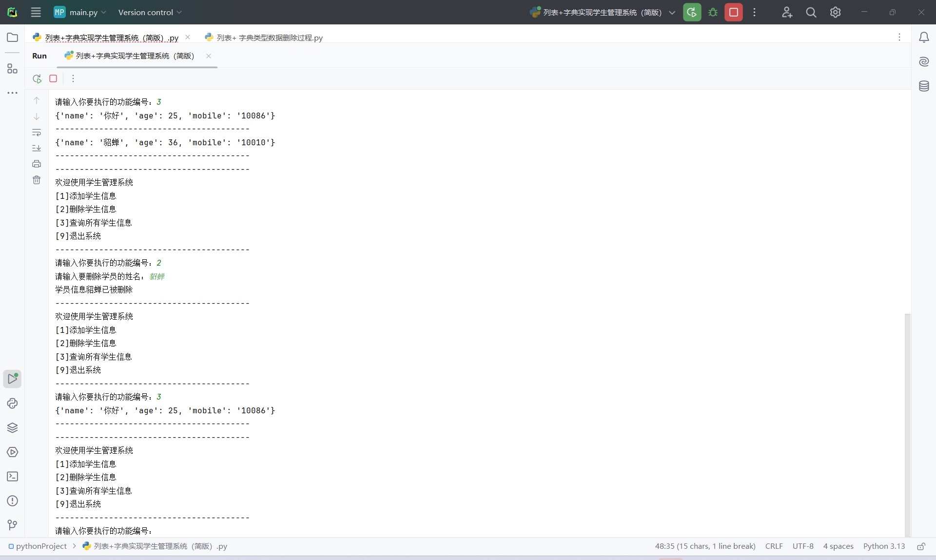
Task: Click Python 3.13 interpreter in status bar
Action: pyautogui.click(x=884, y=546)
